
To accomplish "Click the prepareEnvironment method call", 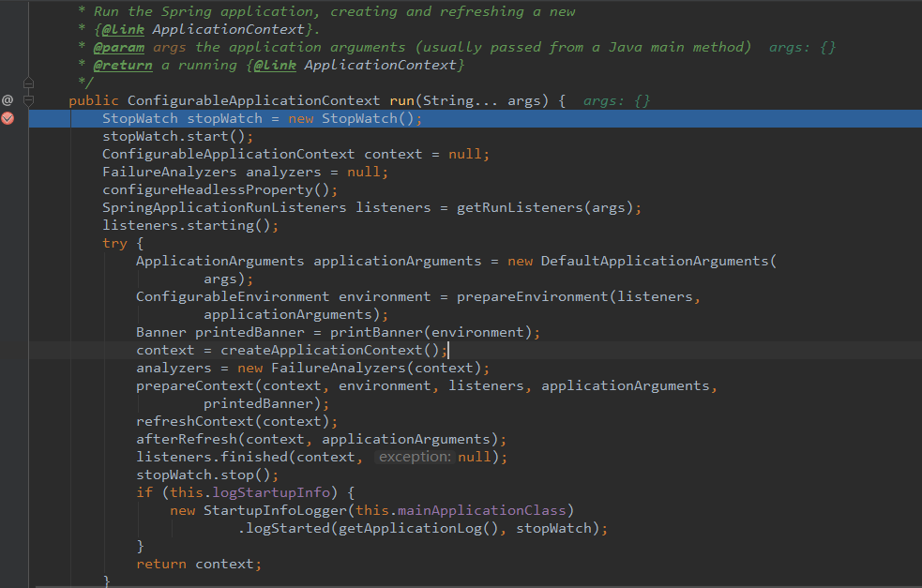I will (532, 296).
